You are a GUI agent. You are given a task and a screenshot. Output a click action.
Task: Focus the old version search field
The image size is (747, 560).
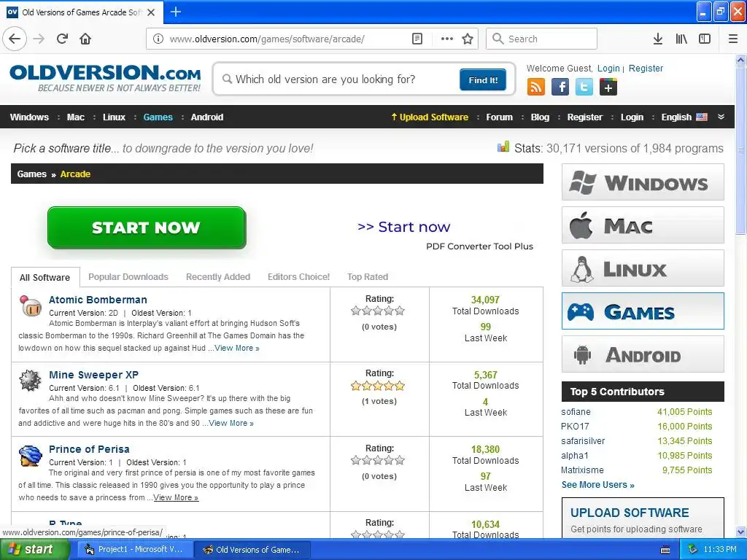pos(339,79)
